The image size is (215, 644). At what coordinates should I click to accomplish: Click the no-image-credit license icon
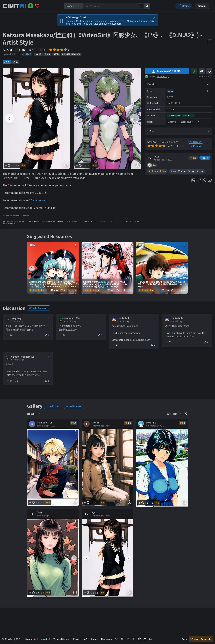[193, 180]
